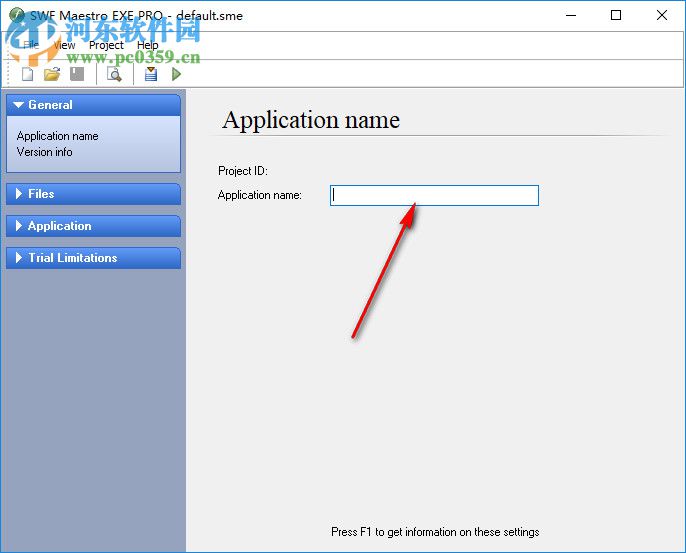686x553 pixels.
Task: Click the 'Project ID:' label
Action: click(x=243, y=171)
